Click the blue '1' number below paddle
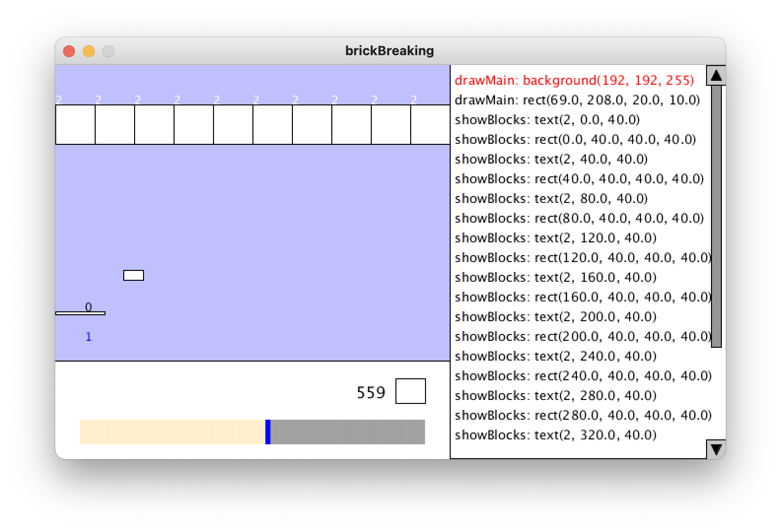The height and width of the screenshot is (532, 781). pos(89,337)
